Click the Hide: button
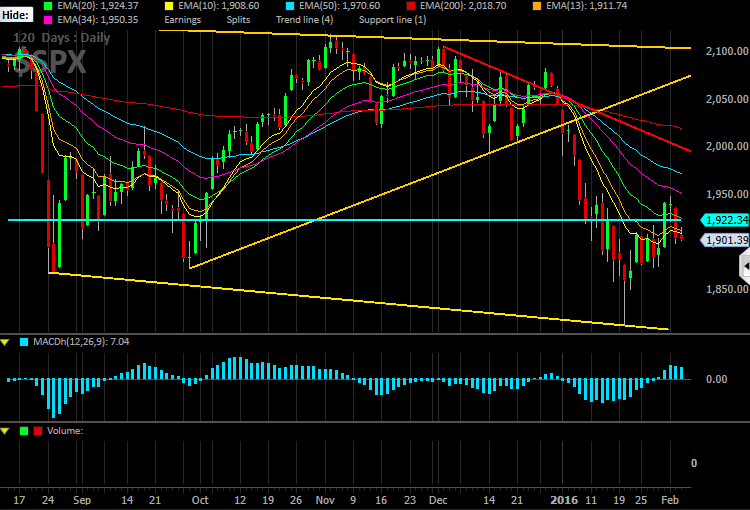The width and height of the screenshot is (750, 510). [x=16, y=15]
